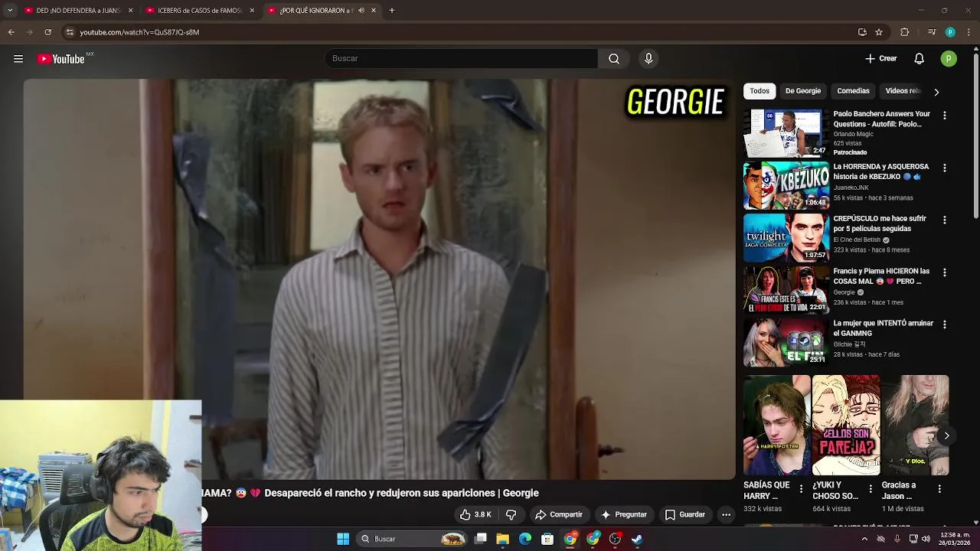Save the video with Guardar button
Image resolution: width=980 pixels, height=551 pixels.
(684, 514)
